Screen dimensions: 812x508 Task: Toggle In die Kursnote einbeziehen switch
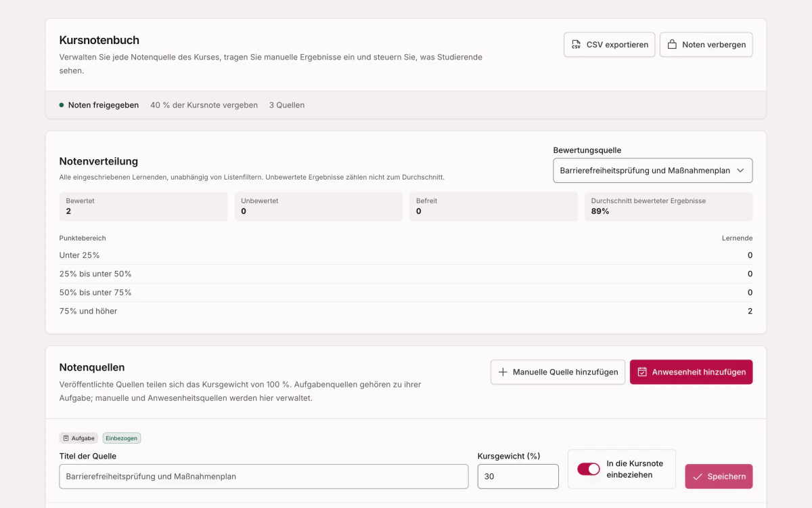click(x=588, y=469)
